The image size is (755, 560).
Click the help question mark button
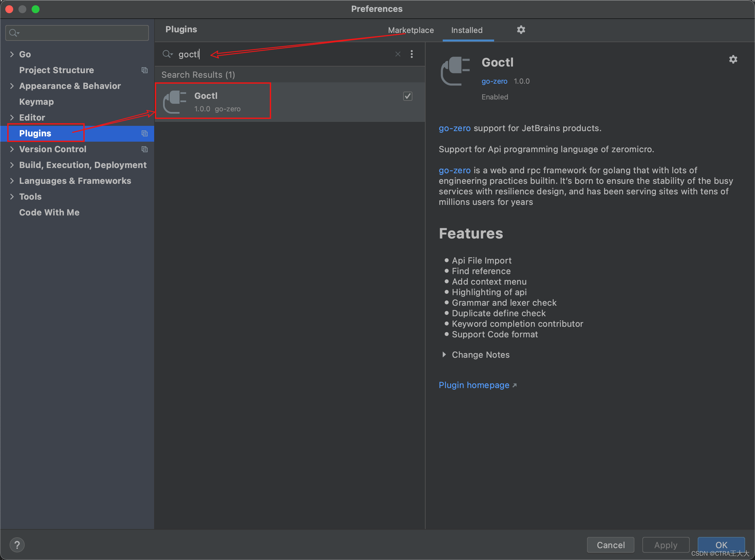(17, 545)
